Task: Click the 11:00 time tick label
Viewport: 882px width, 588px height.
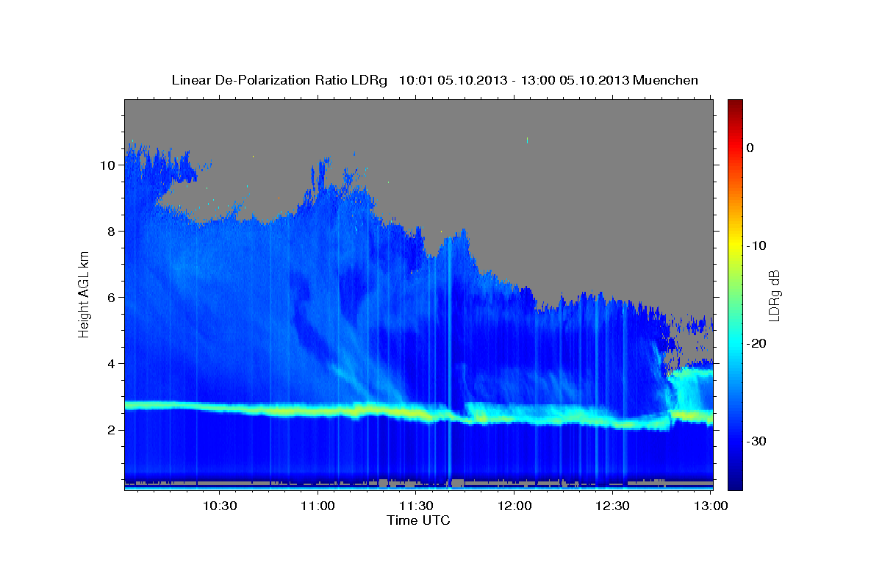Action: [x=318, y=506]
